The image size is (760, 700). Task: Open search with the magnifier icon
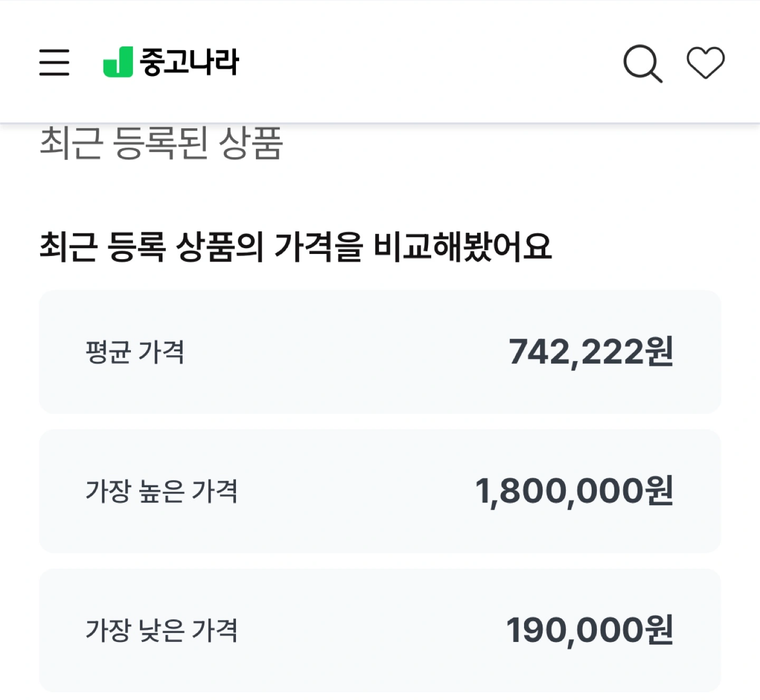(x=643, y=63)
